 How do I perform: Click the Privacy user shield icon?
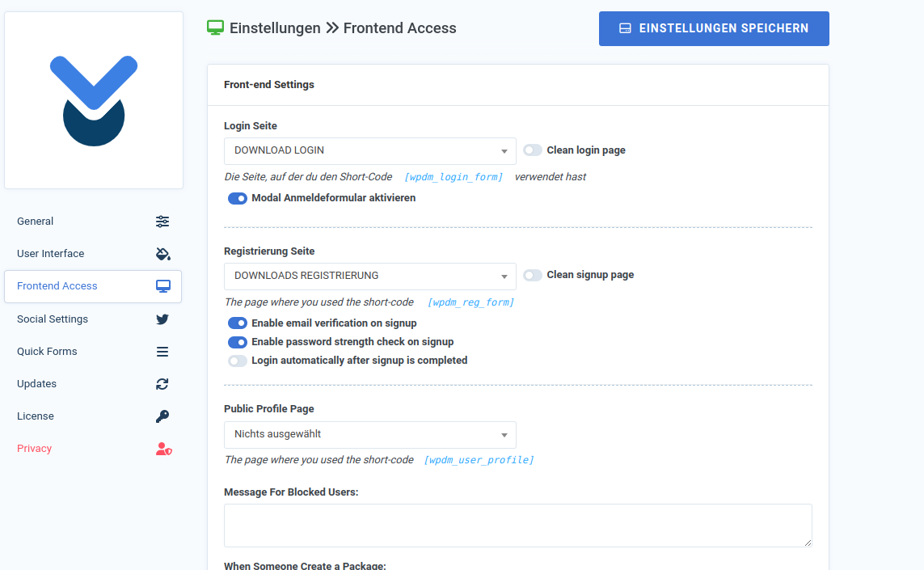point(163,449)
